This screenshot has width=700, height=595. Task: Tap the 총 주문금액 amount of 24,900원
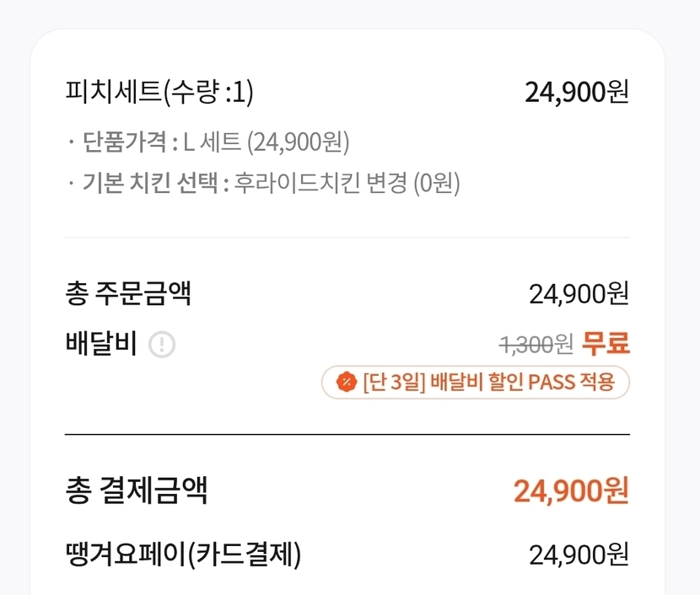pyautogui.click(x=579, y=294)
